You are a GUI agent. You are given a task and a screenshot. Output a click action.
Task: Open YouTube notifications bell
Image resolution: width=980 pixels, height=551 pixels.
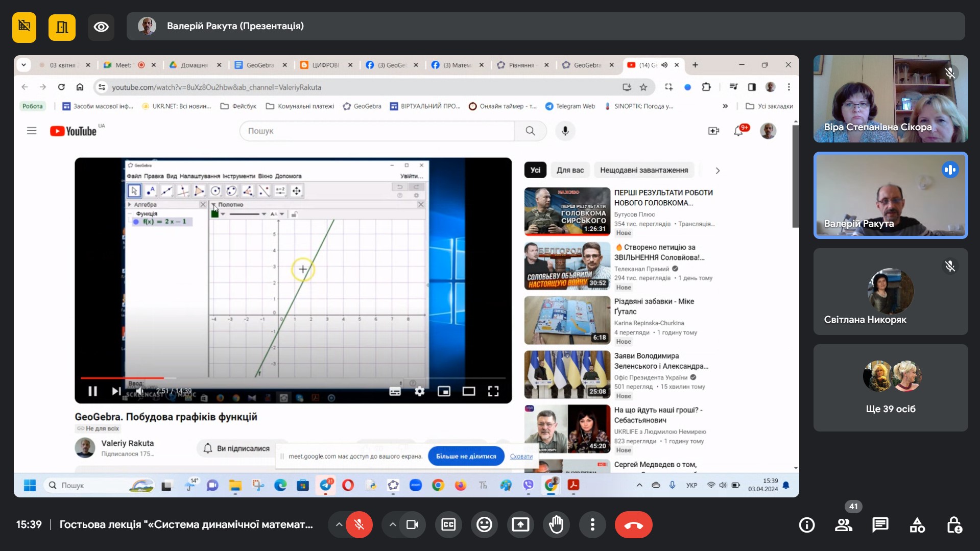coord(739,131)
